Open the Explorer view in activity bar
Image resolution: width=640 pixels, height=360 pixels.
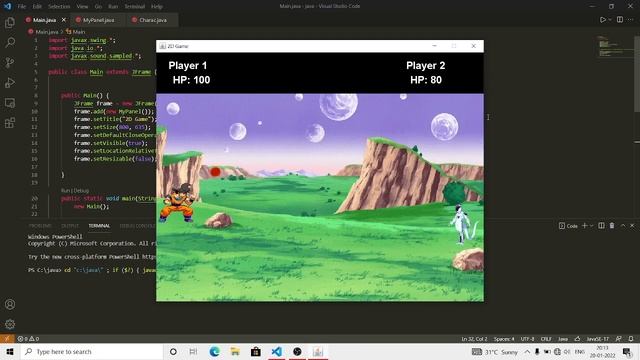tap(10, 22)
